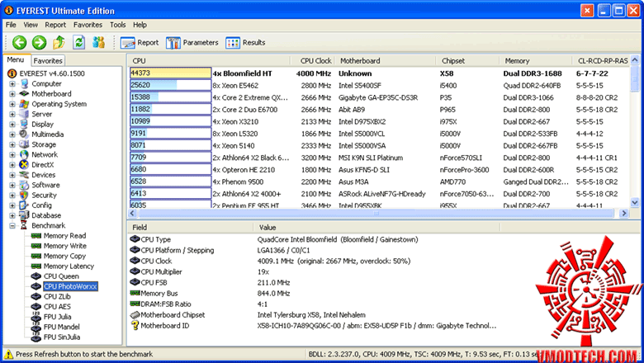Click the CPU Clock column header
This screenshot has width=644, height=363.
pyautogui.click(x=315, y=60)
